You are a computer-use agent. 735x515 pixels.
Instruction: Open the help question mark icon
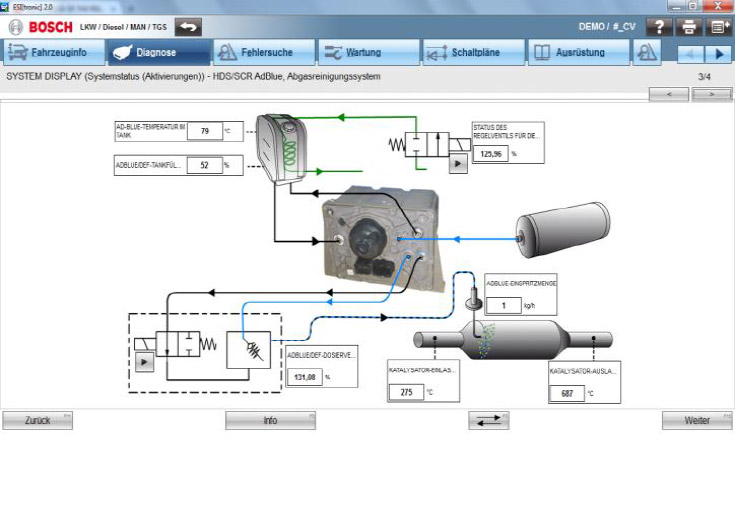(x=659, y=27)
